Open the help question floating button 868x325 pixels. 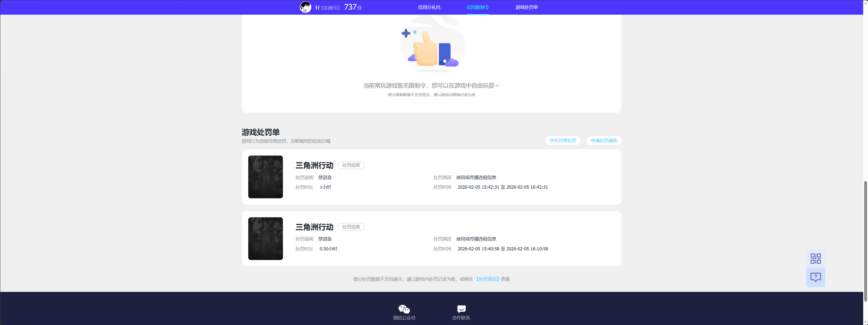point(815,277)
